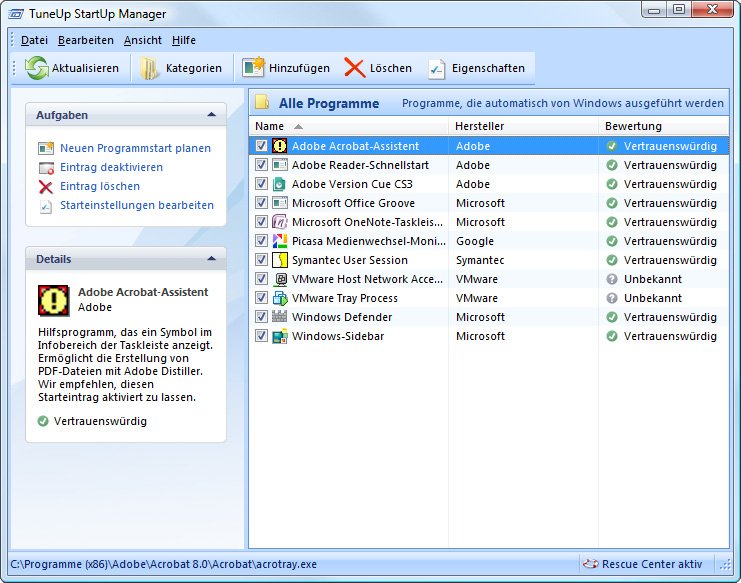Uncheck Picasa Medienwechsel-Monitor checkbox

(261, 240)
